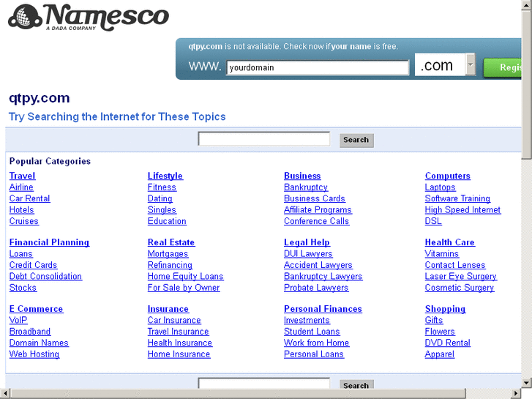Open the VoIP link
Screen dimensions: 532x399
pyautogui.click(x=18, y=320)
